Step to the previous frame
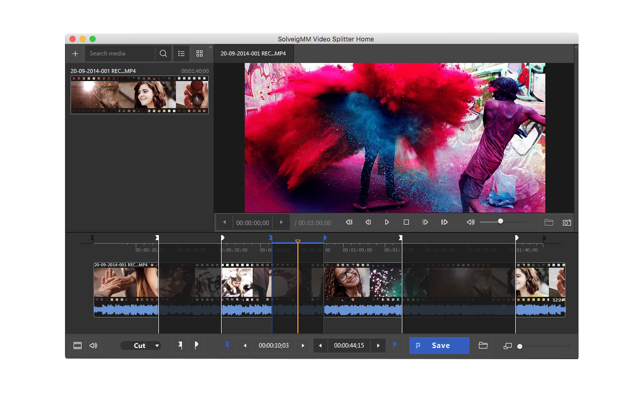Screen dimensions: 643x402 click(x=368, y=222)
